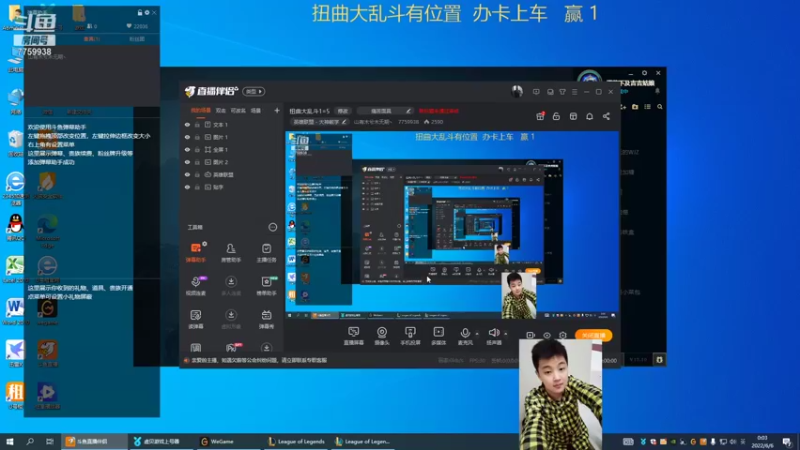The height and width of the screenshot is (450, 800).
Task: Hide the 图片 2 layer
Action: pos(187,162)
